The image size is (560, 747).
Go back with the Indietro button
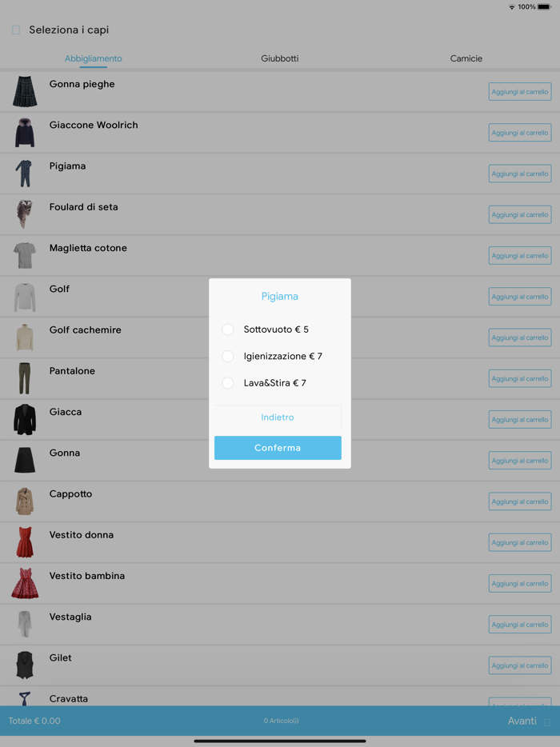278,417
